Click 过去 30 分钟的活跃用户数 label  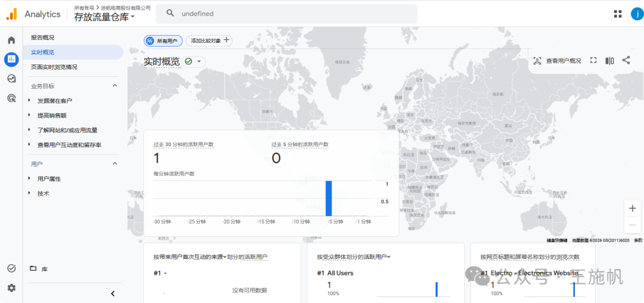pyautogui.click(x=184, y=144)
